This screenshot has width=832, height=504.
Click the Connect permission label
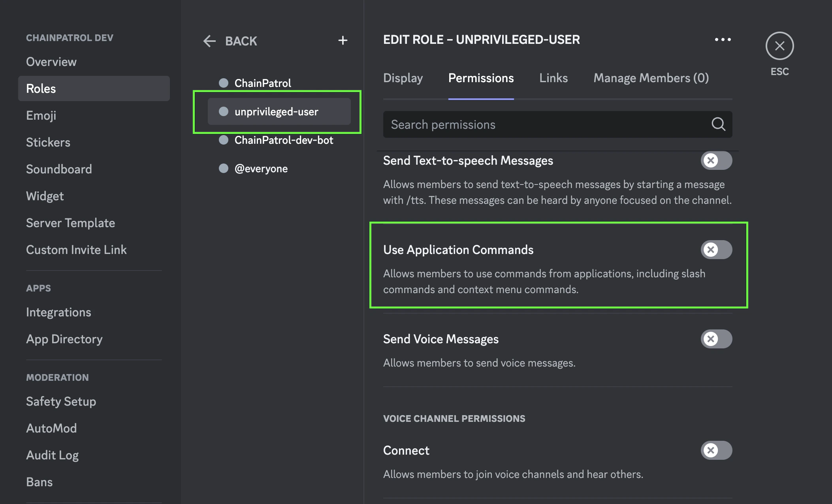[x=406, y=450]
